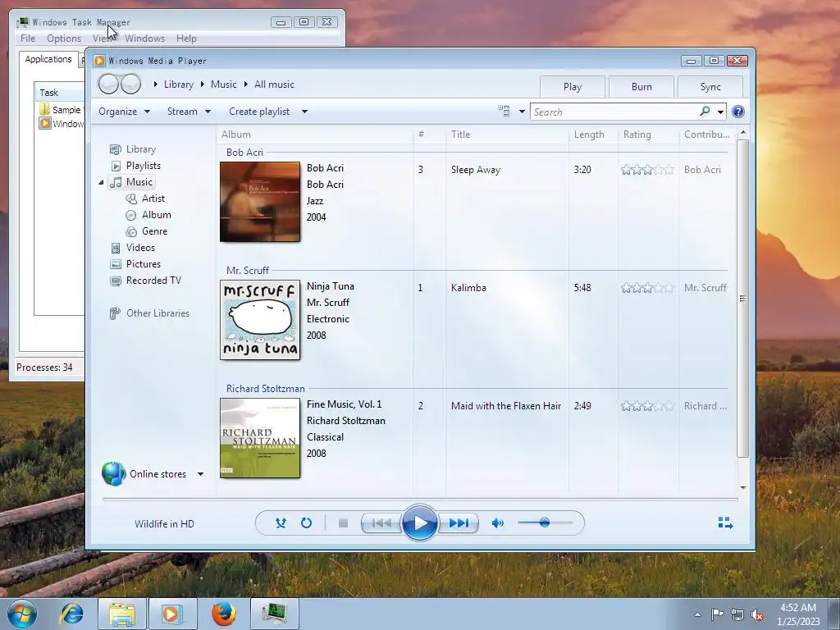Mute the volume speaker icon
Screen dimensions: 840x630
coord(498,523)
